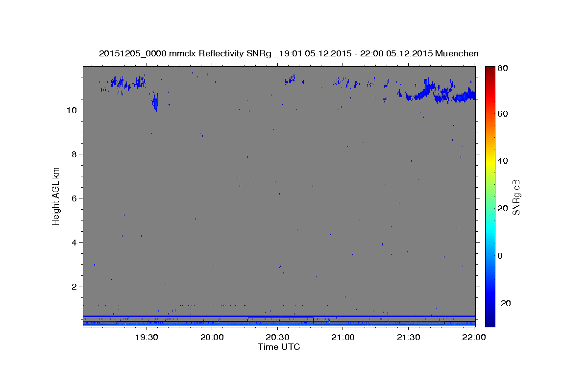Click the 21:30 time tick label

[408, 338]
